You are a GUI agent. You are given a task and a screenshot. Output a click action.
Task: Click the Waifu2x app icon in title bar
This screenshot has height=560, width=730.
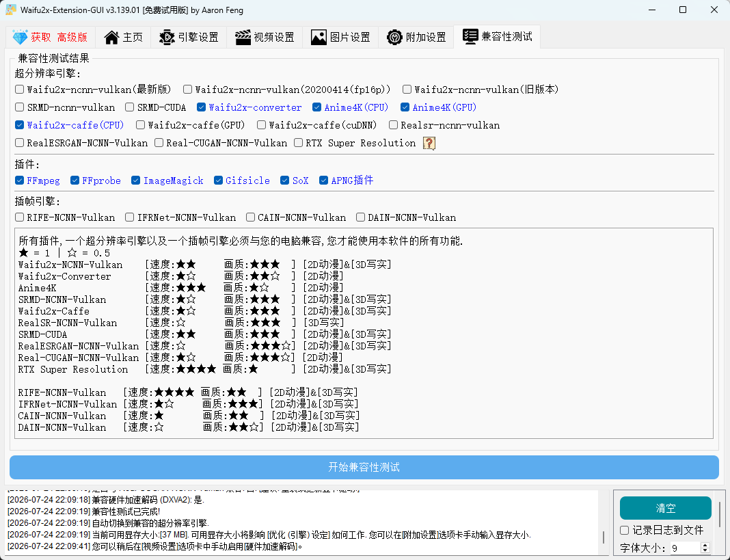coord(11,10)
